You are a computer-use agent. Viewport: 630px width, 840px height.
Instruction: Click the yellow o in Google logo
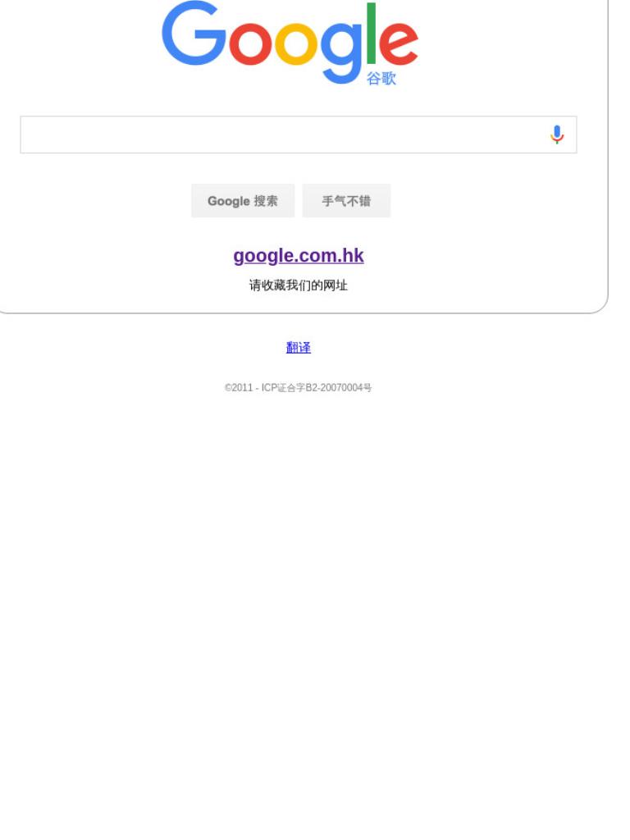(296, 43)
